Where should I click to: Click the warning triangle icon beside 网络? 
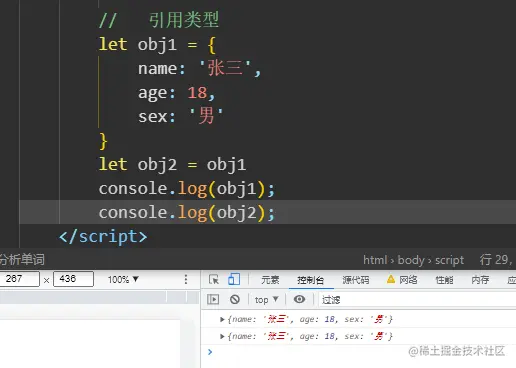391,279
